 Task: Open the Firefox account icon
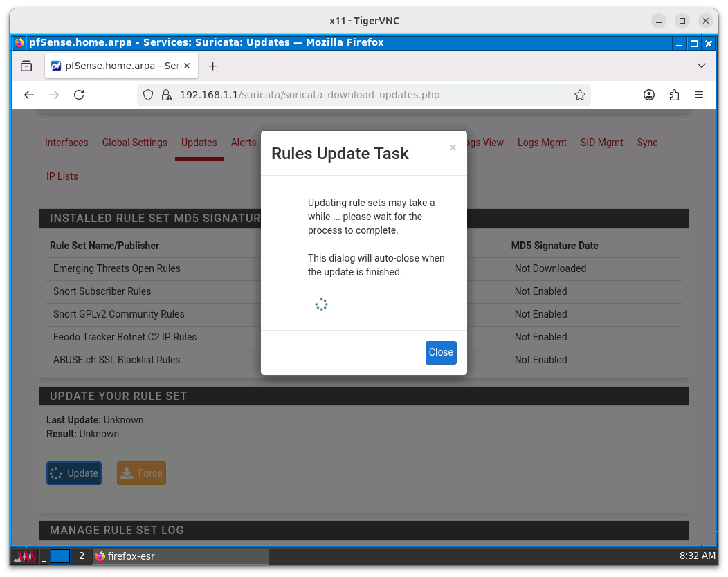tap(649, 95)
